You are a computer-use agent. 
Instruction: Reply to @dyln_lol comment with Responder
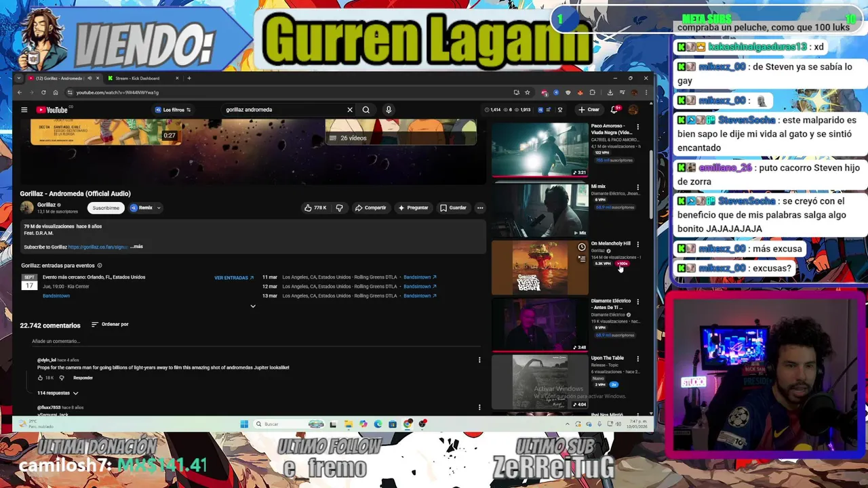83,378
